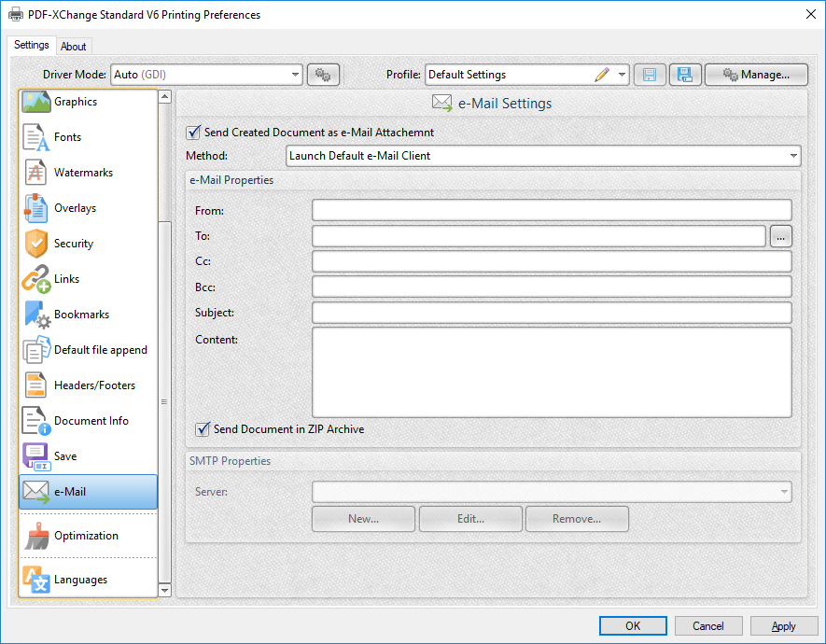
Task: Open the Document Info icon
Action: 35,421
